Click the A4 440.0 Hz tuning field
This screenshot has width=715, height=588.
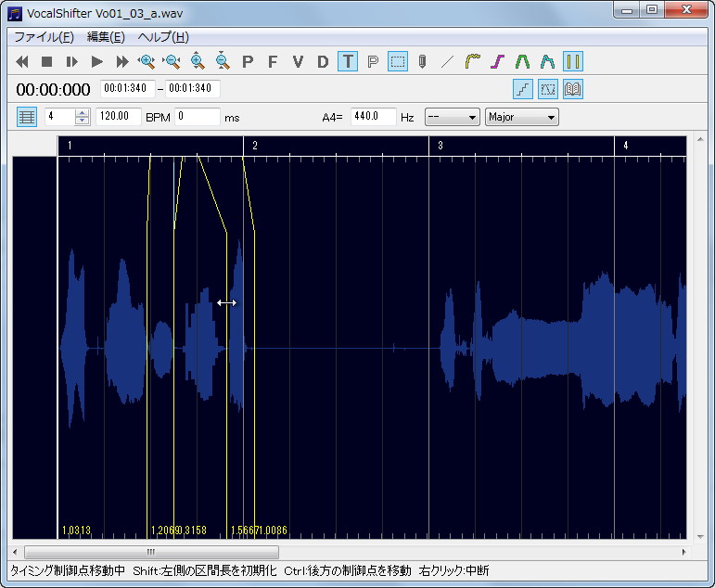pyautogui.click(x=373, y=117)
